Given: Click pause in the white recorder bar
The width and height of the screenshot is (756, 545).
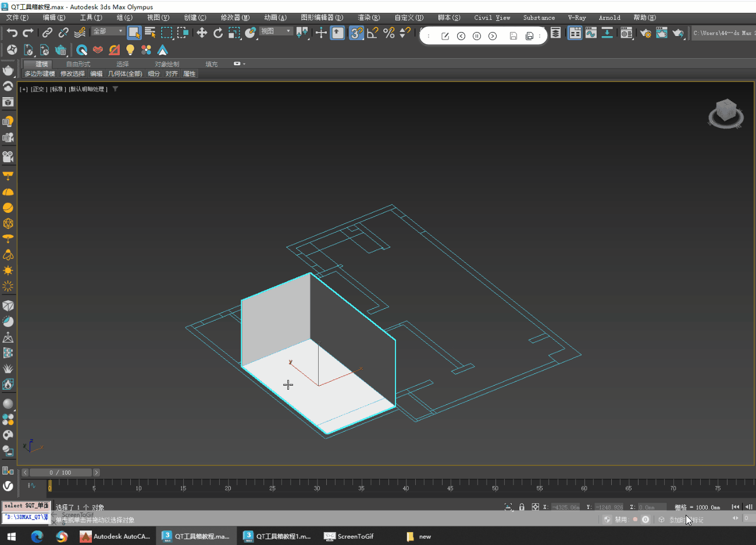Looking at the screenshot, I should 477,36.
